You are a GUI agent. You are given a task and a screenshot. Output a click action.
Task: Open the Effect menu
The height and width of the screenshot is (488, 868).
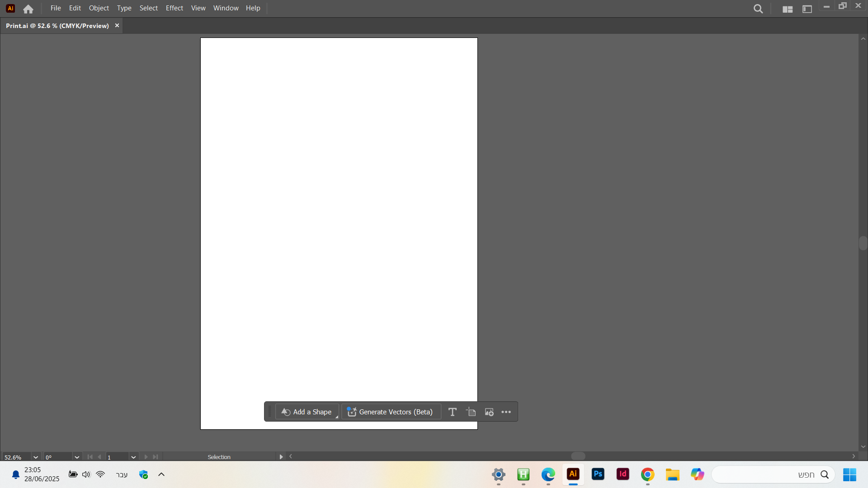(x=174, y=8)
